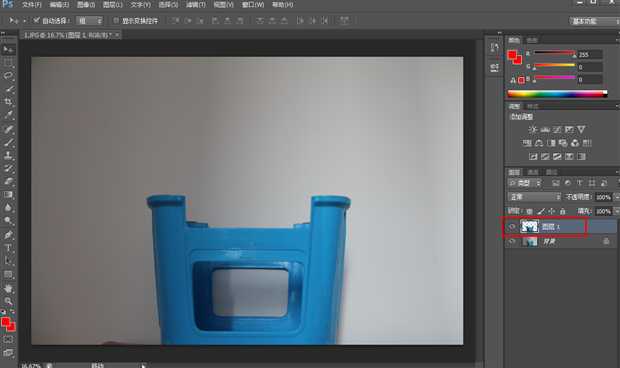Open the File menu

(32, 5)
